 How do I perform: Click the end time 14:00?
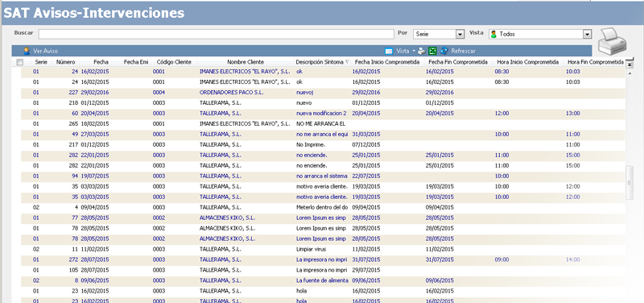pos(573,259)
